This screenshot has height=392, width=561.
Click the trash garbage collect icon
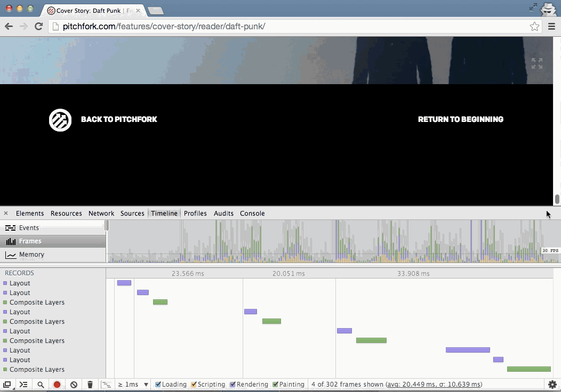tap(90, 385)
